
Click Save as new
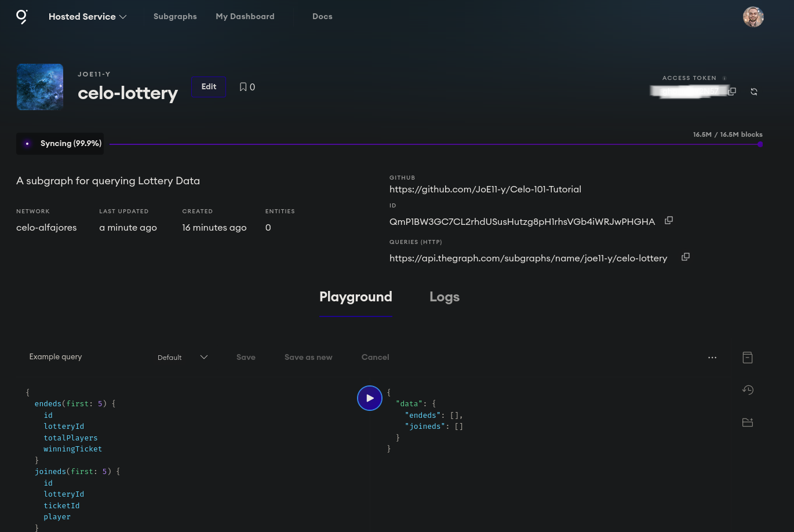point(308,358)
